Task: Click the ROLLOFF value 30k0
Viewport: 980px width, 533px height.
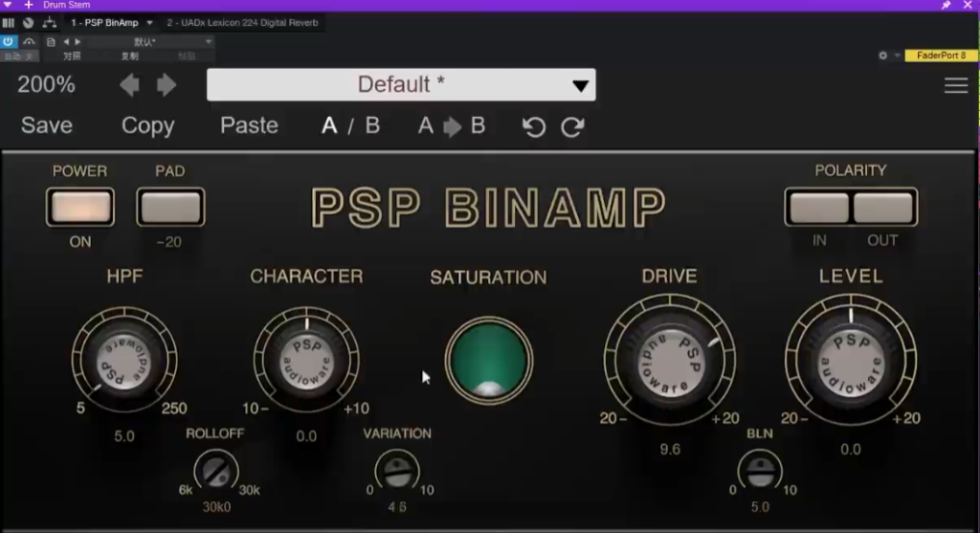Action: tap(216, 507)
